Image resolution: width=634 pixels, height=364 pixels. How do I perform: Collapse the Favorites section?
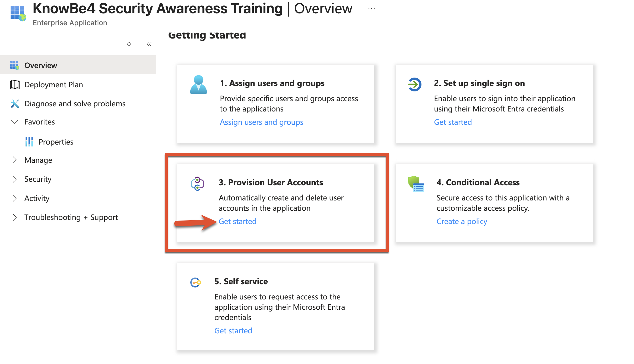[15, 122]
